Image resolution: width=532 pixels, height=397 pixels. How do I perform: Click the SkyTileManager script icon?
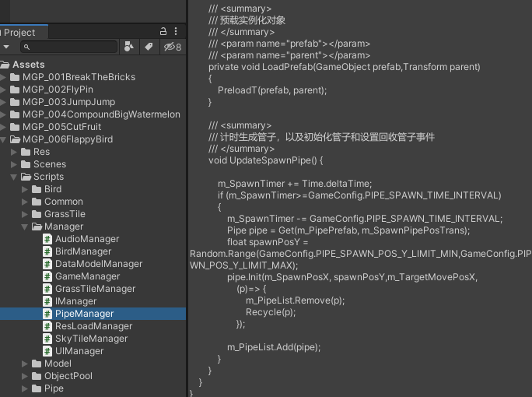click(x=47, y=339)
